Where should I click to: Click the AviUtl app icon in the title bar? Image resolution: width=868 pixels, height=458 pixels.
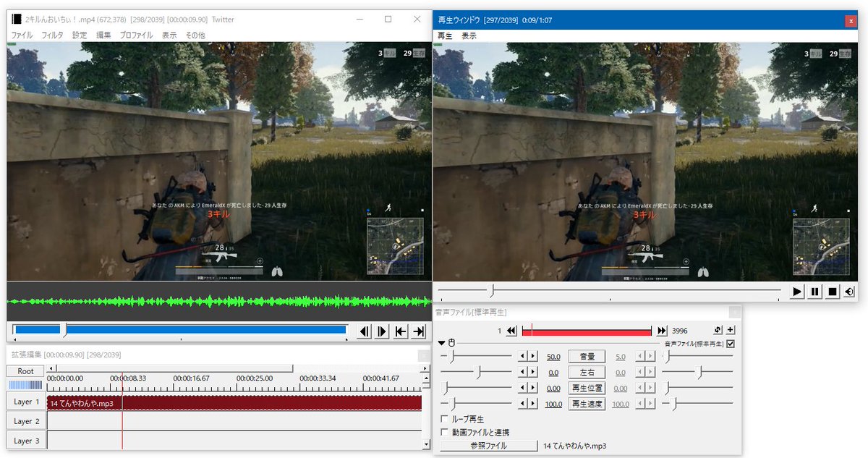coord(17,20)
